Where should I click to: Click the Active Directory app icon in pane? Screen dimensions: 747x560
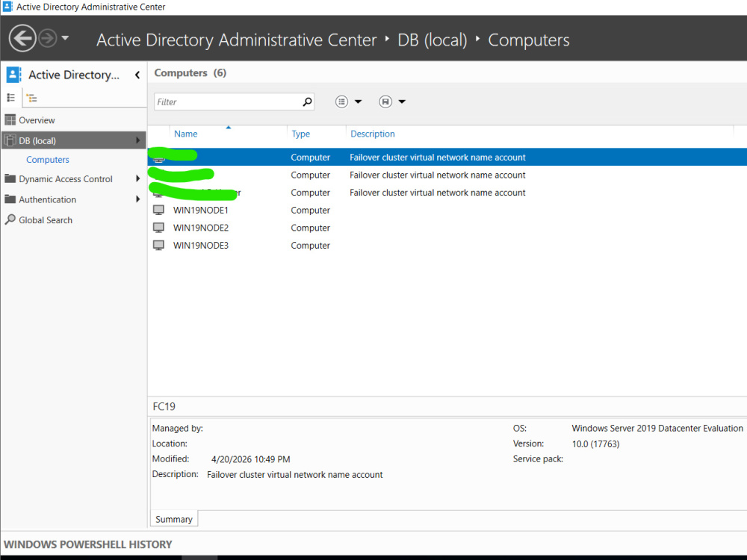(13, 75)
